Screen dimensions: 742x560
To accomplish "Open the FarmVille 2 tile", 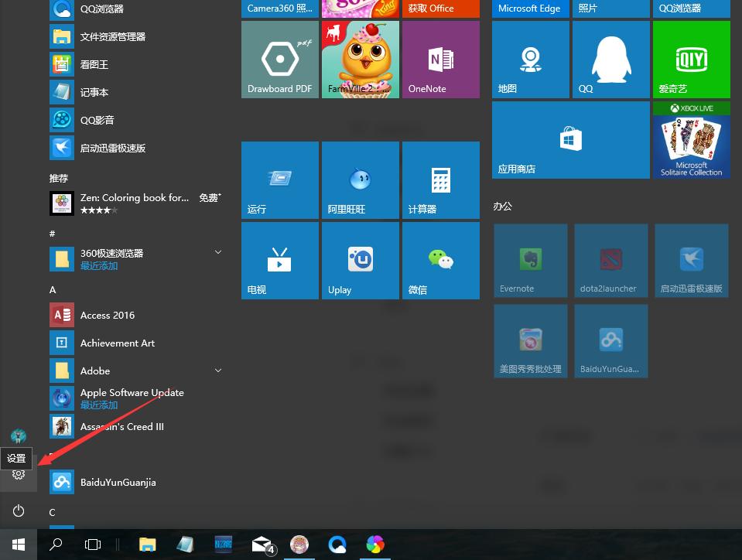I will point(360,59).
